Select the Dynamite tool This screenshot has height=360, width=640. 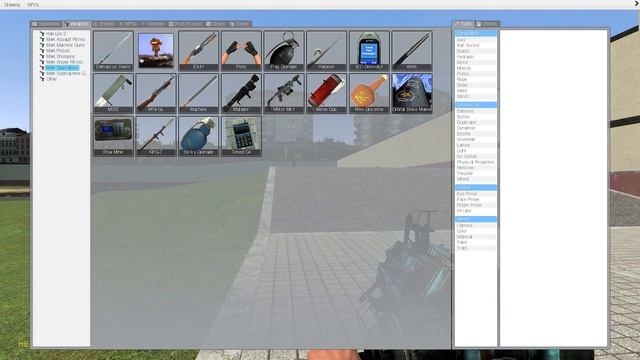pyautogui.click(x=476, y=128)
